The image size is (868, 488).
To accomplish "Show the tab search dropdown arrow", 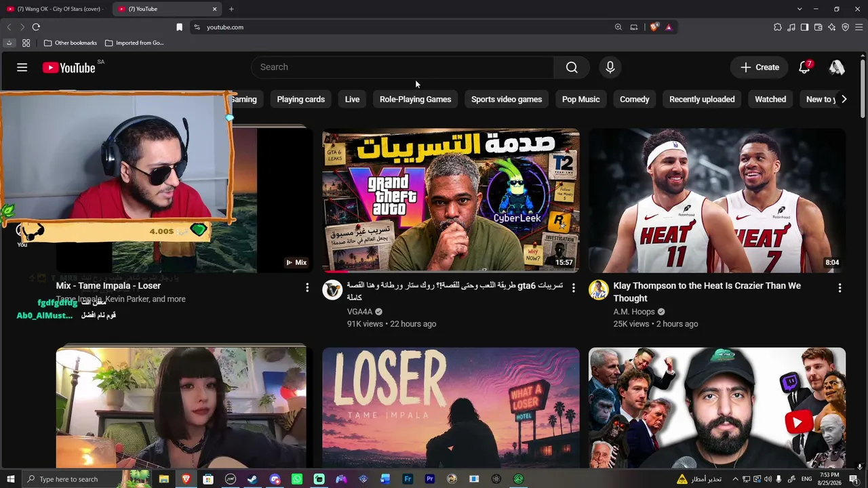I will (x=800, y=9).
